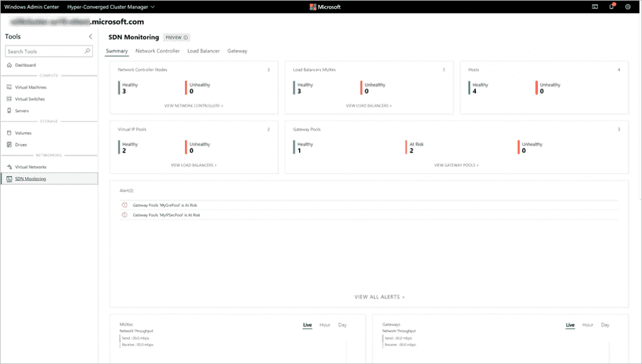
Task: Select alert "Gateway Pools 'MyIPSecPool' is At Risk"
Action: tap(166, 215)
